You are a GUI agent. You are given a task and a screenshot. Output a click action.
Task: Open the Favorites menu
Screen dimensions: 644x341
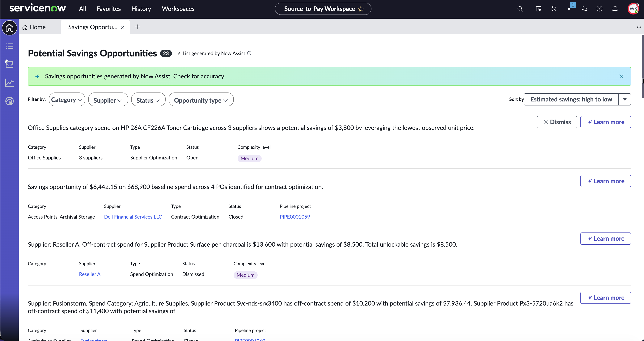pos(108,9)
